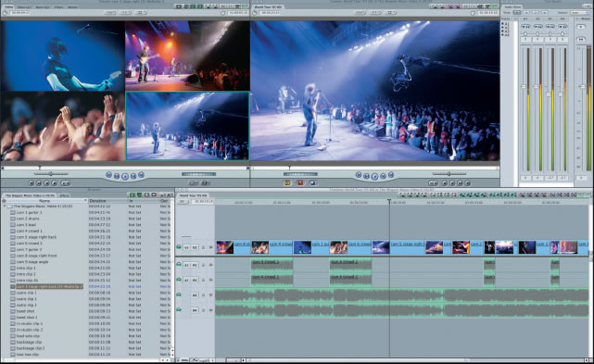Select the Video tab in Viewer
The height and width of the screenshot is (364, 594).
8,6
